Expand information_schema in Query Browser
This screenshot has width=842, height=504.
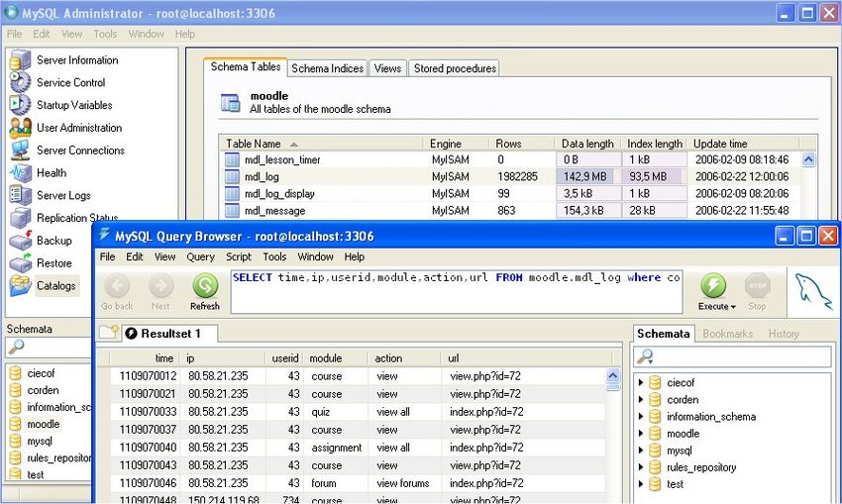(x=641, y=417)
